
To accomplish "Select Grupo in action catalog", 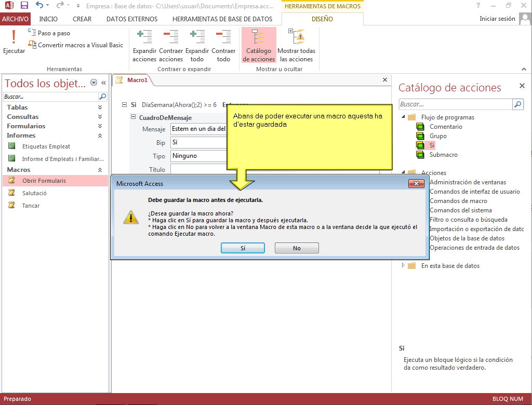I will click(438, 136).
